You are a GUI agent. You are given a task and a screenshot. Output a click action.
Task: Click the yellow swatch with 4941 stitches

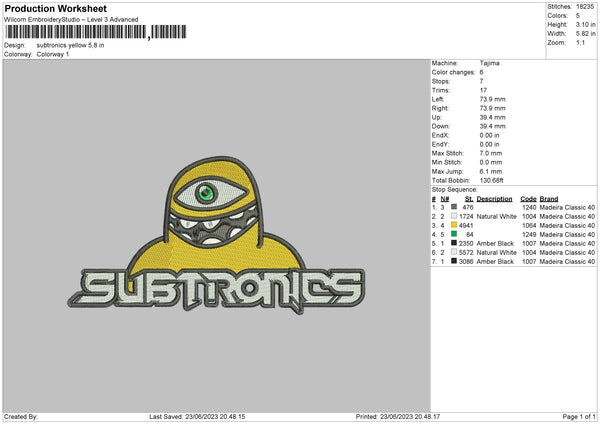coord(454,225)
